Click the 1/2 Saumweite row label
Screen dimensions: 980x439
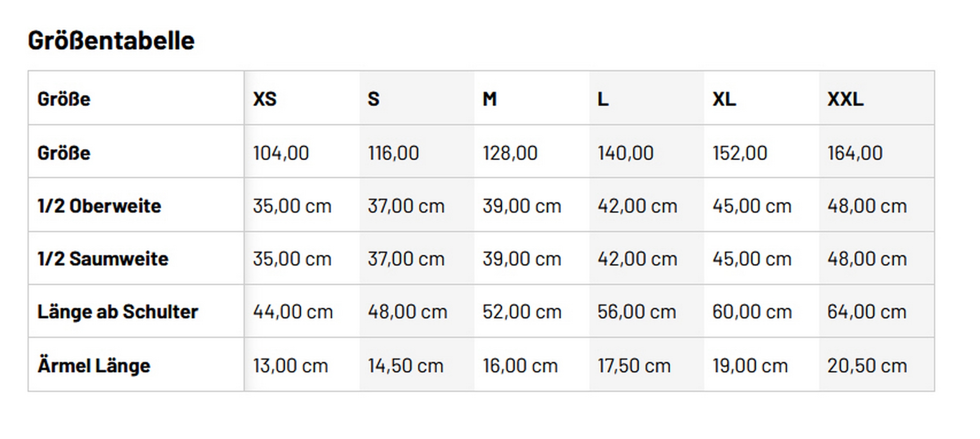point(103,259)
